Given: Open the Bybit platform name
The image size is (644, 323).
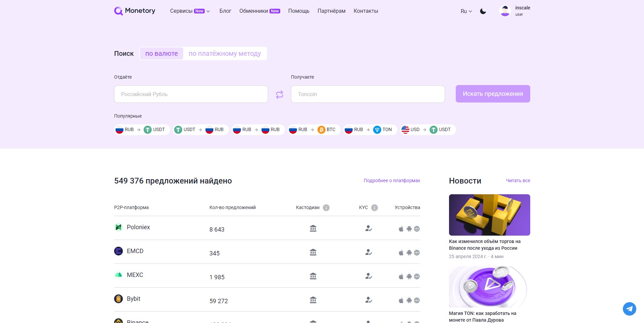Looking at the screenshot, I should 134,299.
